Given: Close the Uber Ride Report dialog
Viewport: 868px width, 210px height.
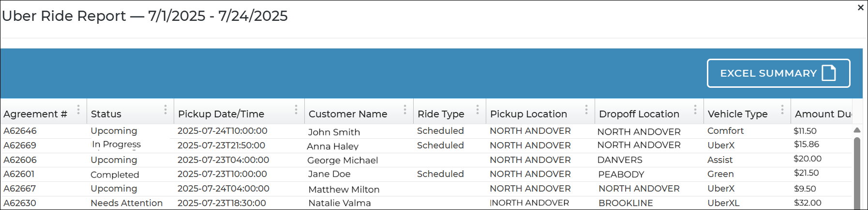Looking at the screenshot, I should click(861, 8).
